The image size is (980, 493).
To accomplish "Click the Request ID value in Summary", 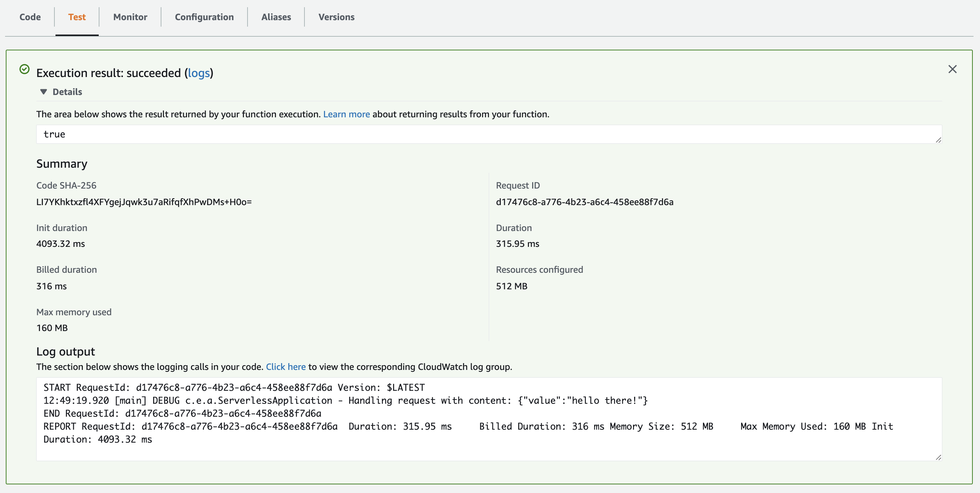I will 584,202.
